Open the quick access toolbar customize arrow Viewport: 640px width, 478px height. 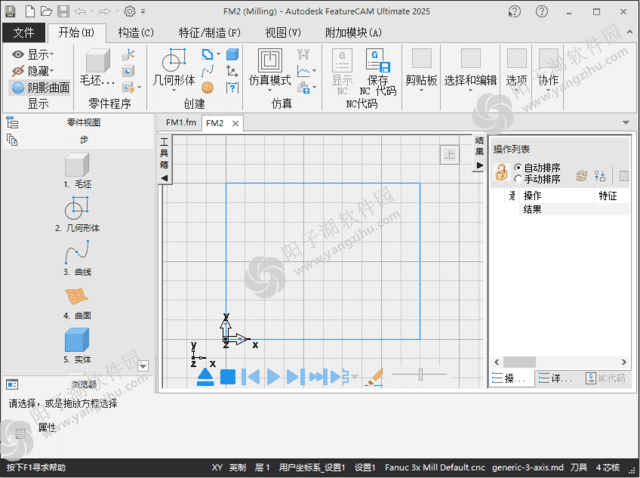(x=143, y=11)
